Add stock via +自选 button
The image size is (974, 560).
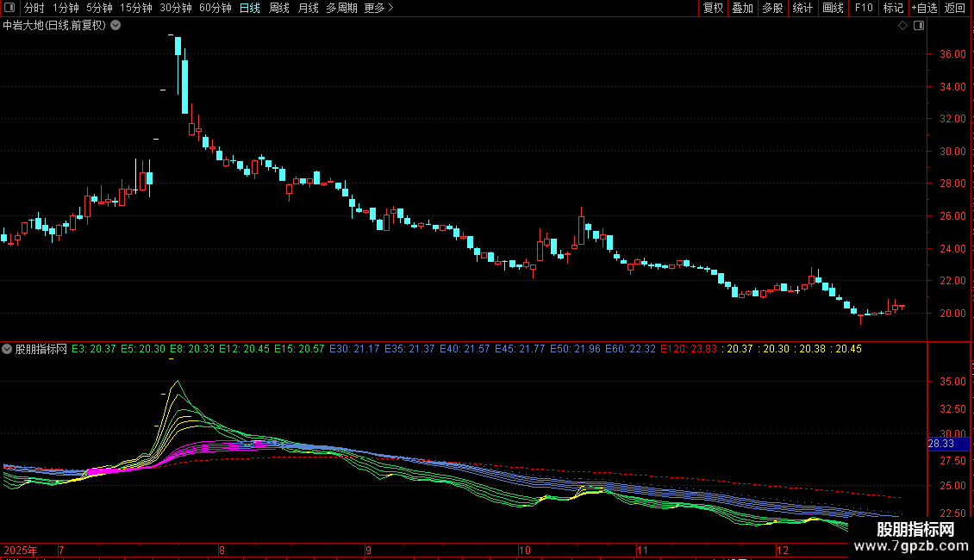tap(924, 8)
